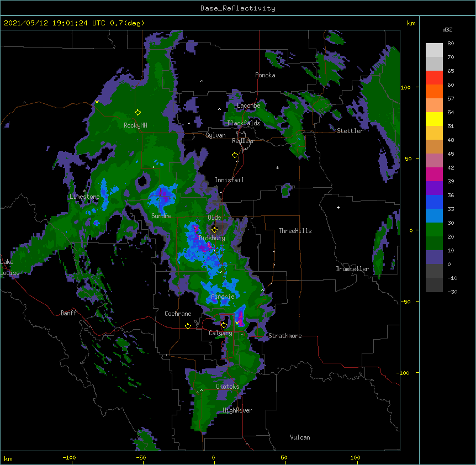Click the RockyMH label
476x465 pixels.
pyautogui.click(x=135, y=125)
